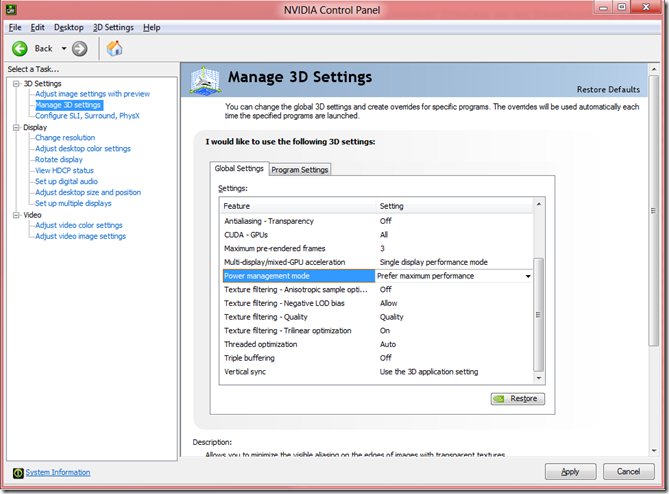Click the NVIDIA Control Panel title bar icon
The width and height of the screenshot is (669, 494).
(x=11, y=9)
